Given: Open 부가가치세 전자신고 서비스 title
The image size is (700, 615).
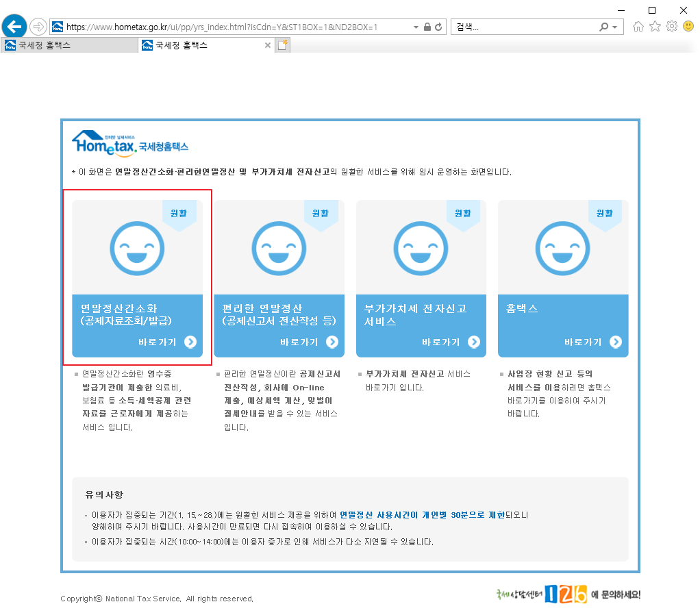Looking at the screenshot, I should [415, 314].
